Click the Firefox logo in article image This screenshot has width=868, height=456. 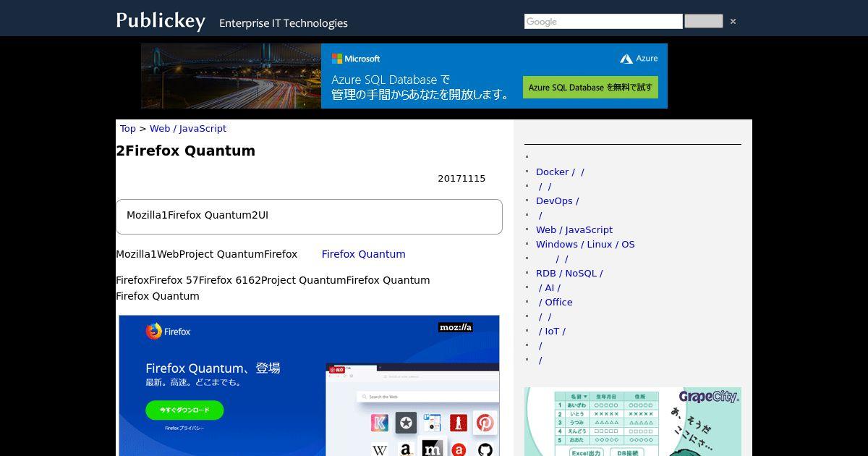coord(168,332)
